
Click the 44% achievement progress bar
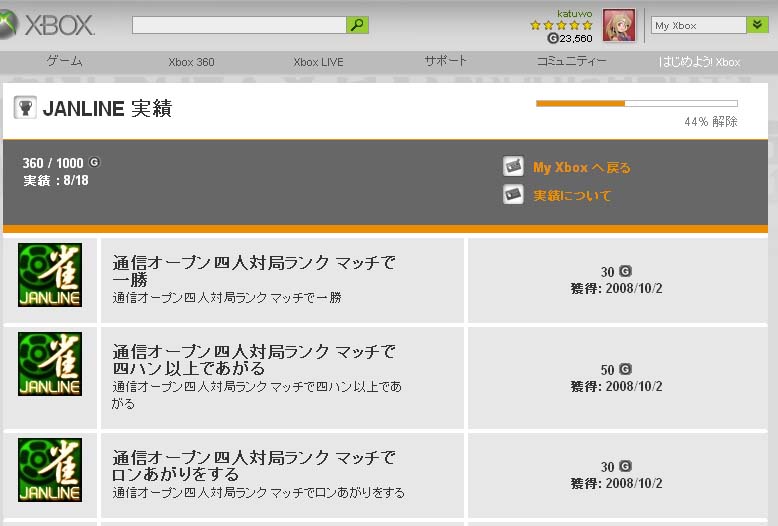coord(637,103)
